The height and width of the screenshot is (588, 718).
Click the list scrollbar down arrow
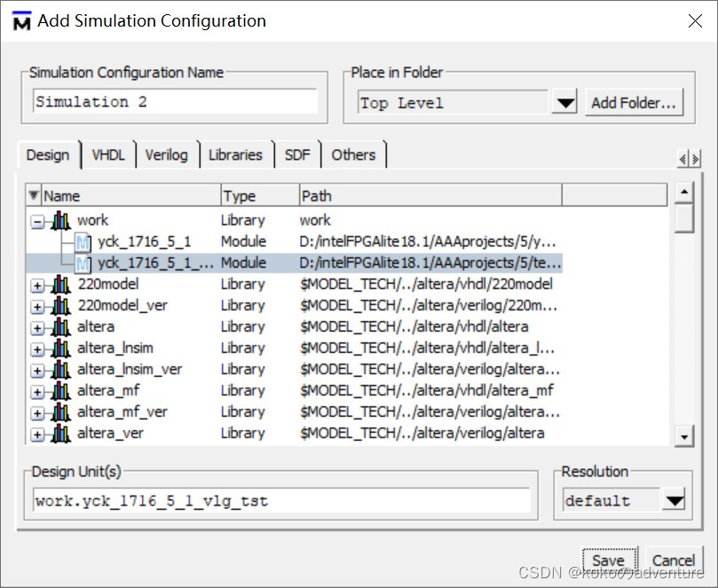(x=684, y=436)
